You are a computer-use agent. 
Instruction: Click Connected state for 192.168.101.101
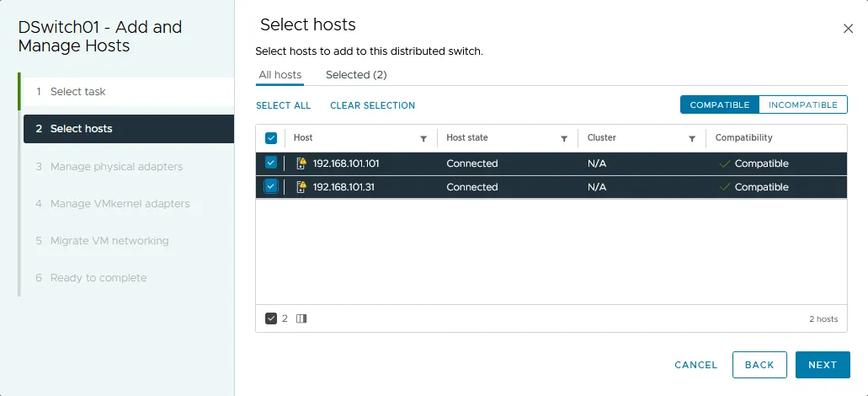tap(472, 163)
